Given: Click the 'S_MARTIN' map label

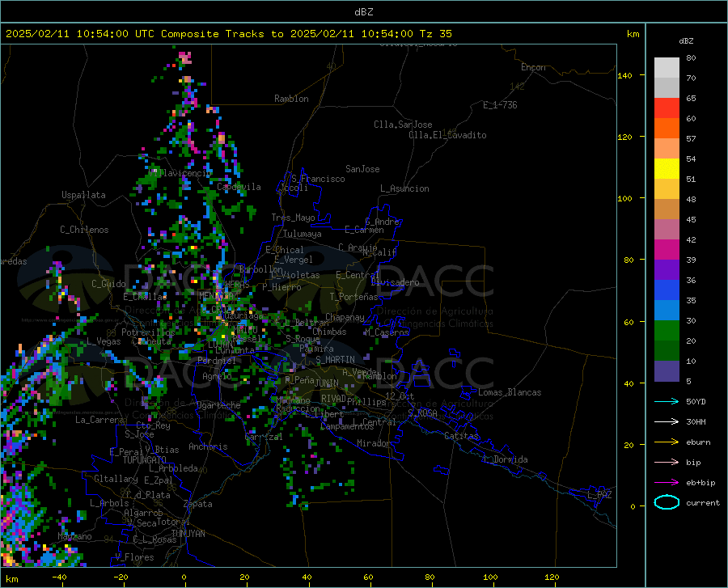Looking at the screenshot, I should coord(335,360).
